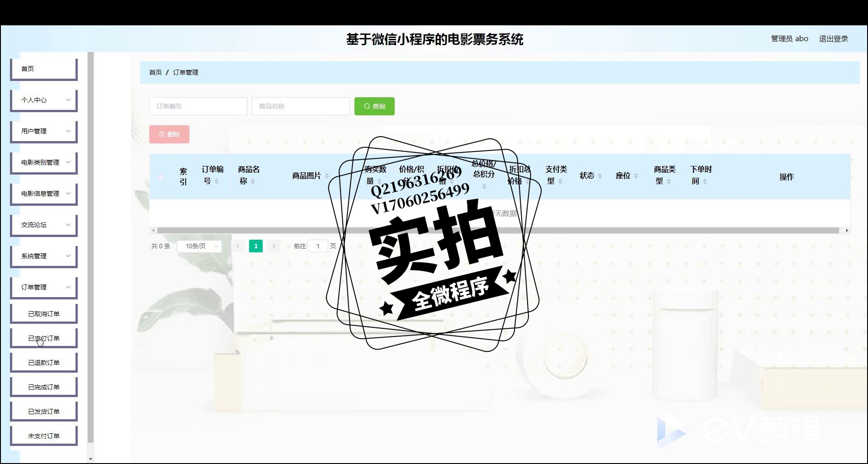Open 10条/页 page size dropdown
868x464 pixels.
(x=199, y=246)
